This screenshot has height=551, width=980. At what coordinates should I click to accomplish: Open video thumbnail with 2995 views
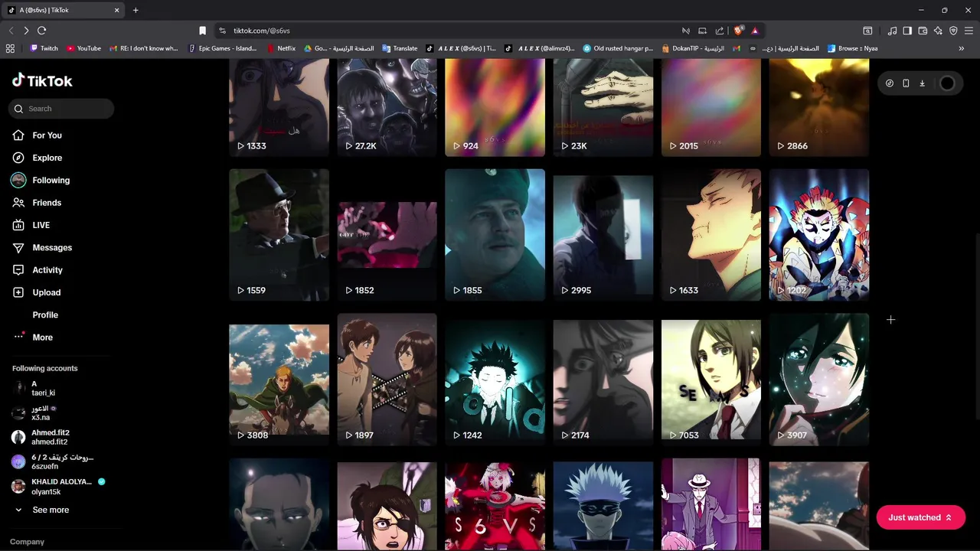[x=603, y=235]
